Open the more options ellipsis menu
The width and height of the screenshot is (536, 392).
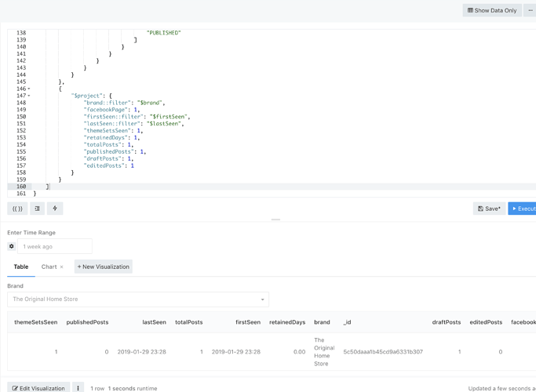[x=531, y=11]
